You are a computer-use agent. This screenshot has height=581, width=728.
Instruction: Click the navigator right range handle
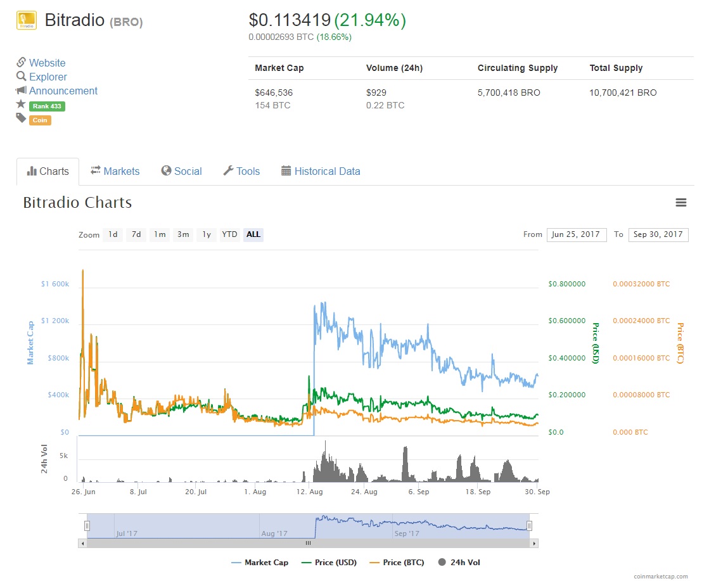tap(529, 526)
